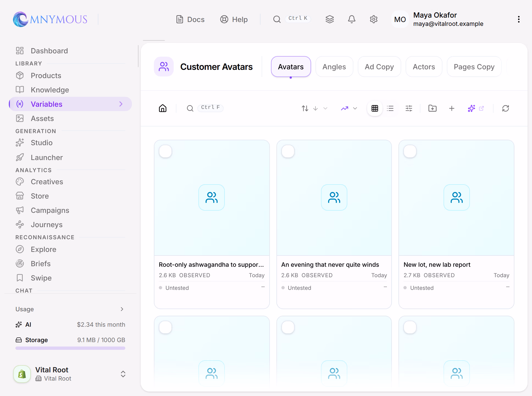Open the Launcher page
The height and width of the screenshot is (396, 532).
point(70,158)
